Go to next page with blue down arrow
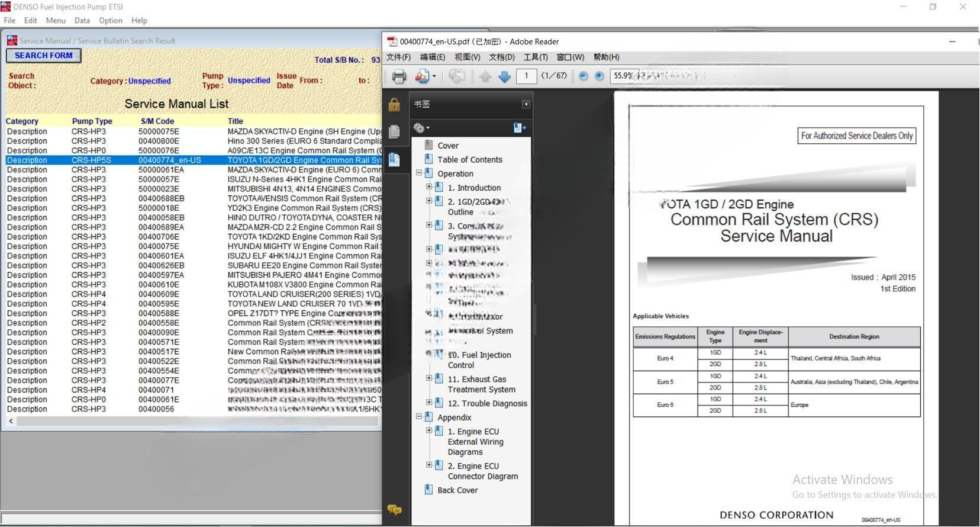 (x=504, y=76)
